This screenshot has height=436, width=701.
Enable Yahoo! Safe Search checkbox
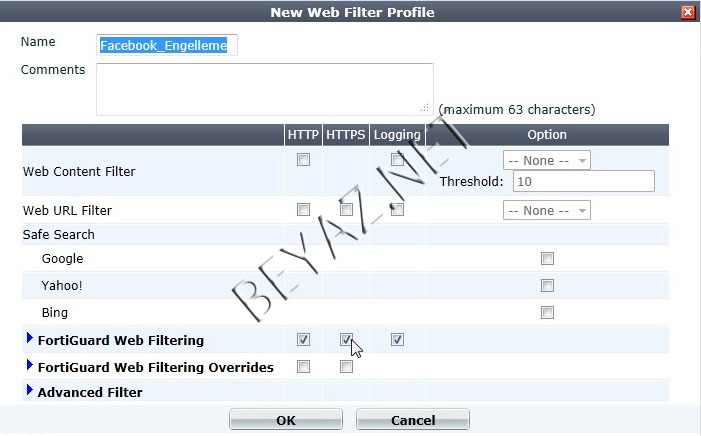(547, 285)
